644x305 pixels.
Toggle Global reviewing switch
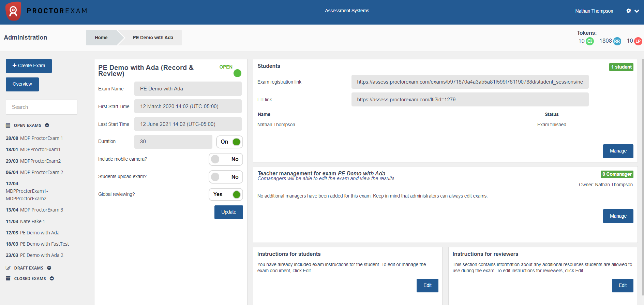pos(226,194)
